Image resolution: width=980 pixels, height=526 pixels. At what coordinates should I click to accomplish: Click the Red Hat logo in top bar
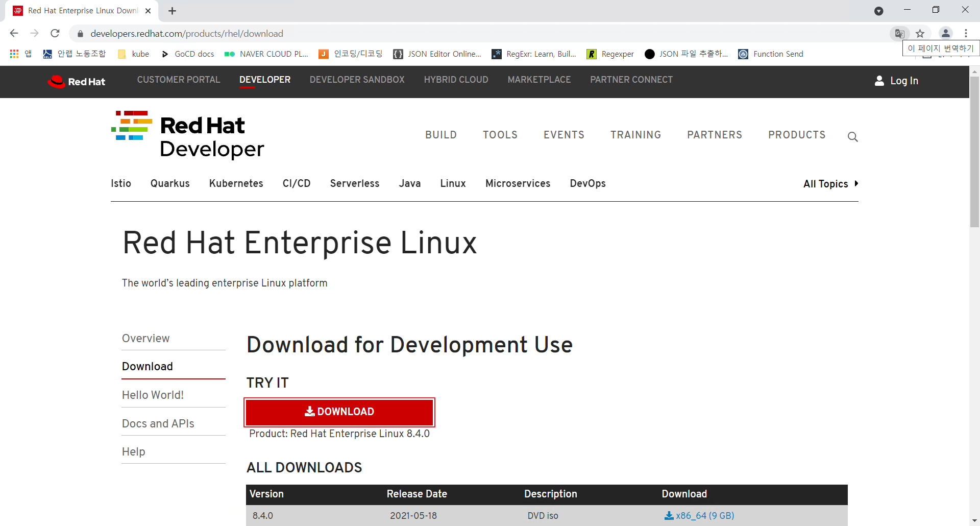pyautogui.click(x=77, y=82)
